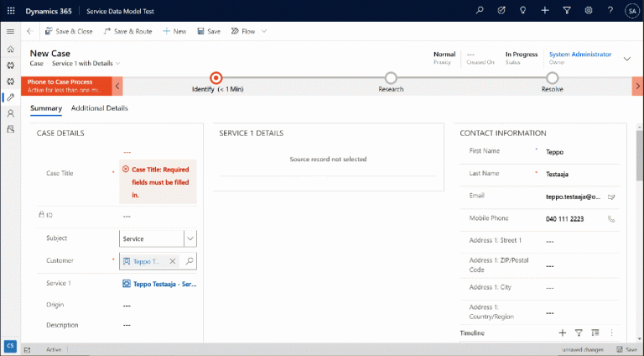Open the Teppo T... customer link

146,261
